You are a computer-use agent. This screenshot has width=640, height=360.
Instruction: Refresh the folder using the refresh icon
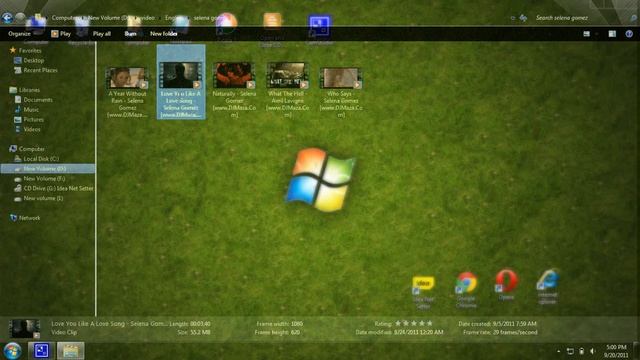(523, 18)
